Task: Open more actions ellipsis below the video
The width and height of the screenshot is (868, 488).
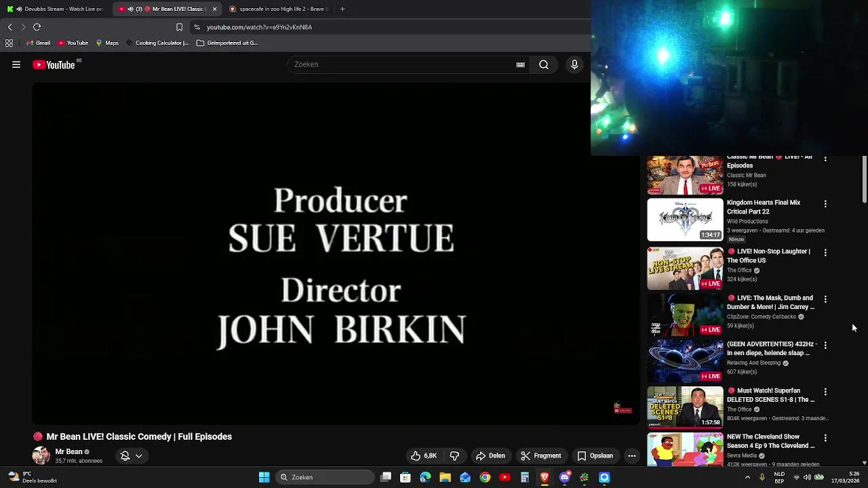Action: pyautogui.click(x=632, y=455)
